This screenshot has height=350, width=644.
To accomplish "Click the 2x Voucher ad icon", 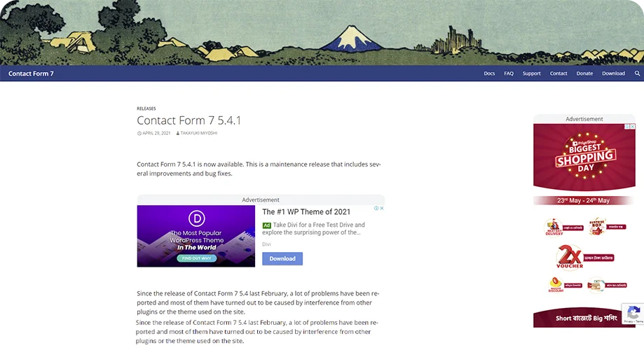I will tap(570, 257).
